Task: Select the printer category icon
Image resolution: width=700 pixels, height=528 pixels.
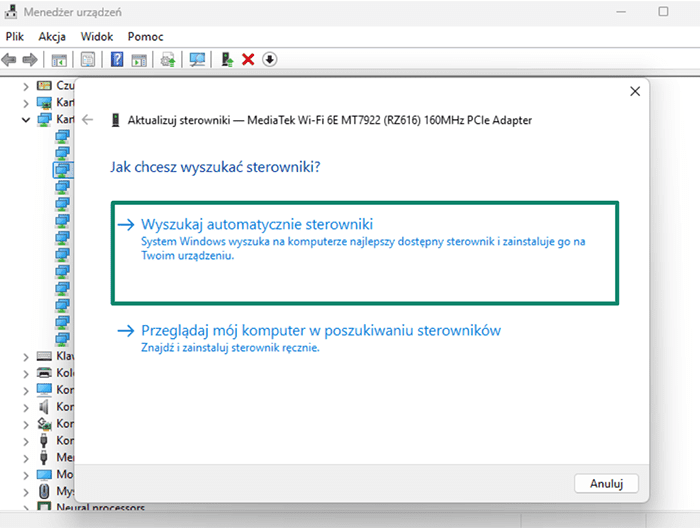Action: [x=44, y=373]
